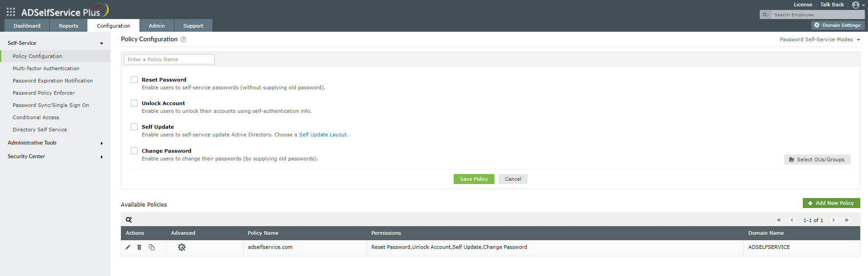Click Select OUs/Groups button
Image resolution: width=868 pixels, height=276 pixels.
point(817,160)
